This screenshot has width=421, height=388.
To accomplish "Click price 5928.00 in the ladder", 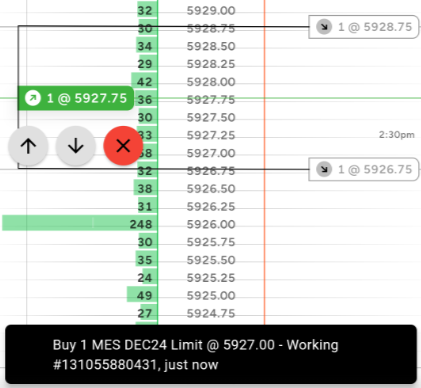I will 211,82.
